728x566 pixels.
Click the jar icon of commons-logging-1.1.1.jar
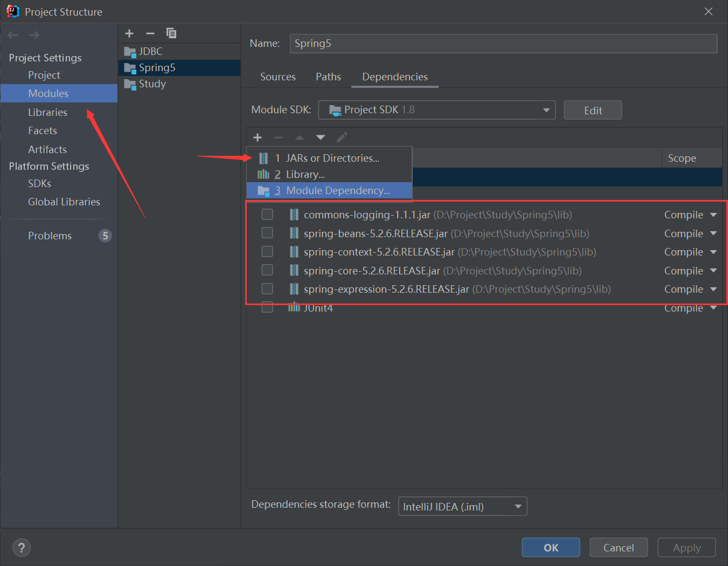[294, 215]
